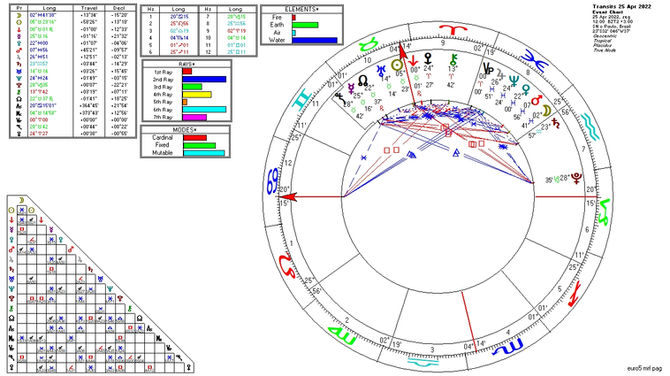Click the blue Water element bar
The width and height of the screenshot is (670, 376).
(x=314, y=40)
